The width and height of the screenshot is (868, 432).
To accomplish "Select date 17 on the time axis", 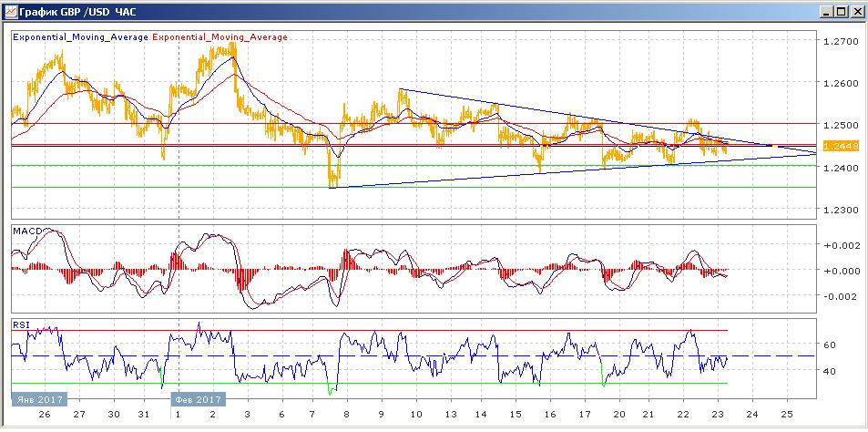I will click(x=585, y=415).
